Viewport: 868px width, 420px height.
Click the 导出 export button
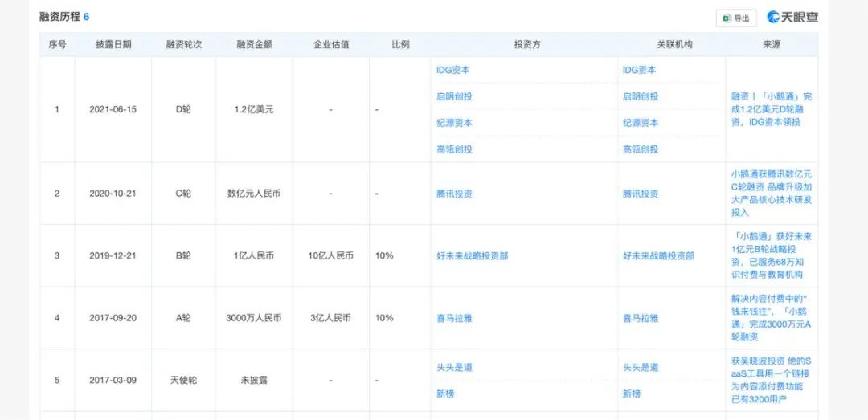735,18
